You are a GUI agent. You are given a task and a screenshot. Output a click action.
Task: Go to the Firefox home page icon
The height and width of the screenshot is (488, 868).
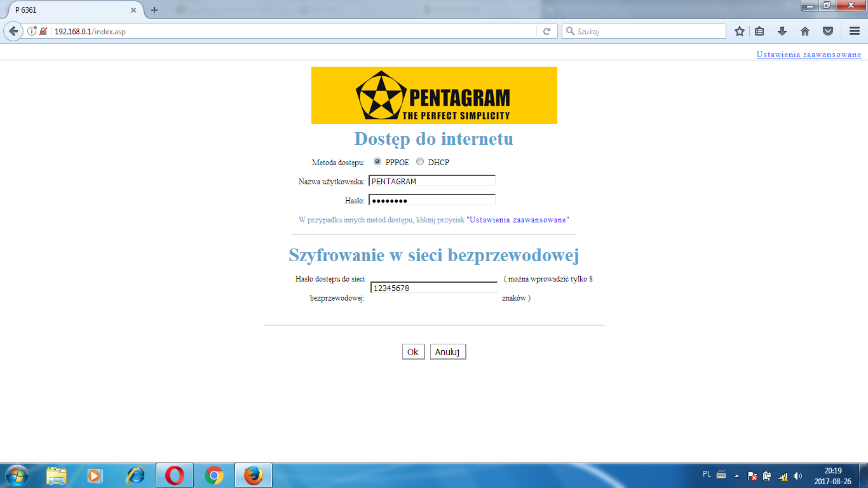point(805,31)
